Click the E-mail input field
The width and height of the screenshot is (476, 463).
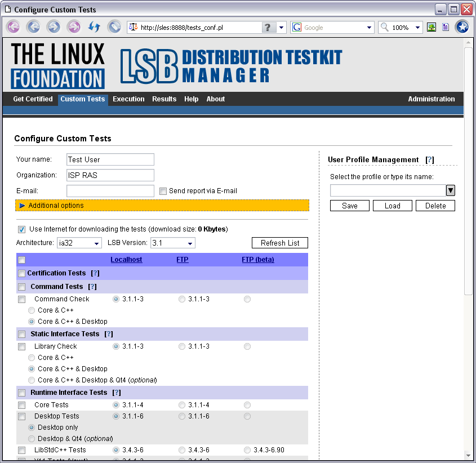(x=110, y=191)
